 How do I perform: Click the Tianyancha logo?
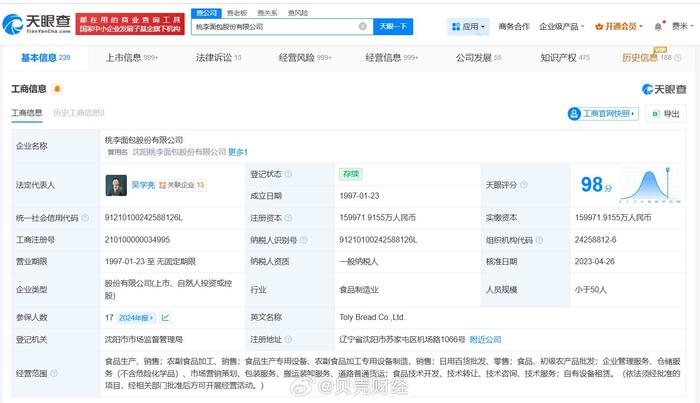click(x=37, y=24)
